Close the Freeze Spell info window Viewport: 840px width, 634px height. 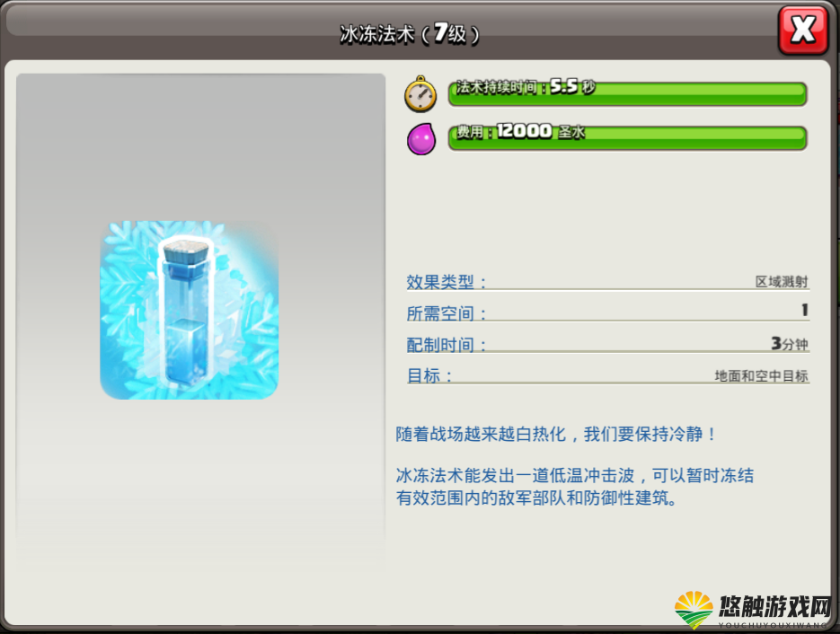point(803,30)
